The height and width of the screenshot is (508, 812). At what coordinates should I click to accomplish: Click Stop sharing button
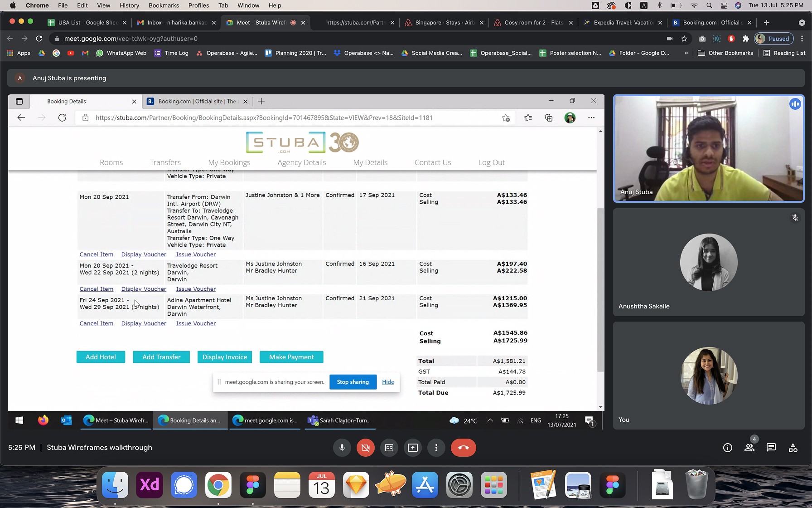(353, 382)
